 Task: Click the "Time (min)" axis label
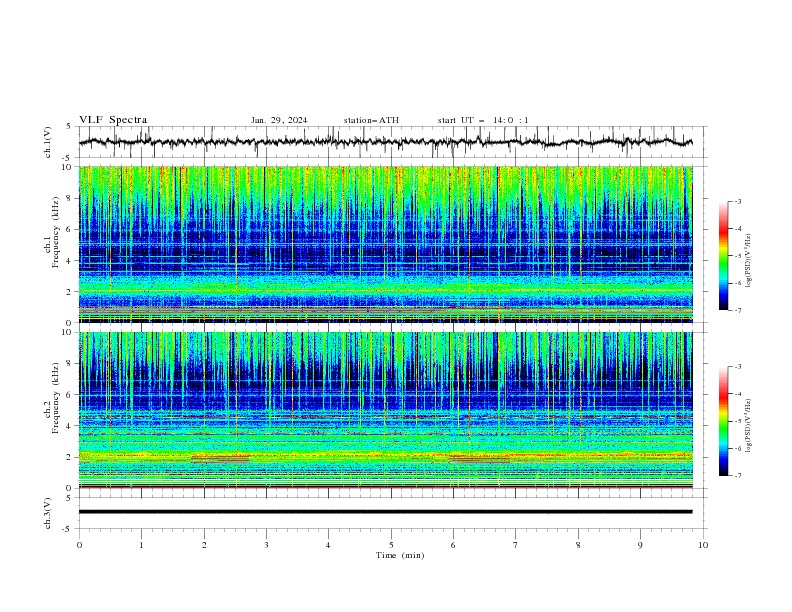(400, 555)
